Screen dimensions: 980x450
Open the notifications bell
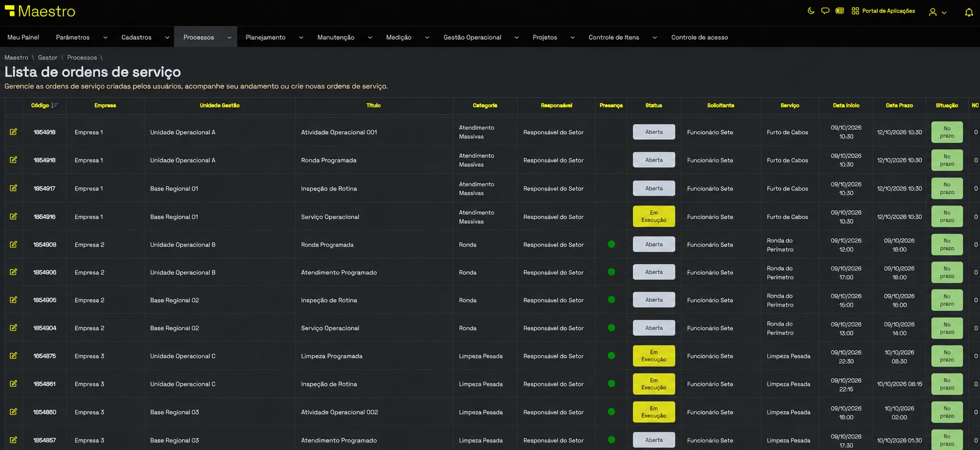969,12
